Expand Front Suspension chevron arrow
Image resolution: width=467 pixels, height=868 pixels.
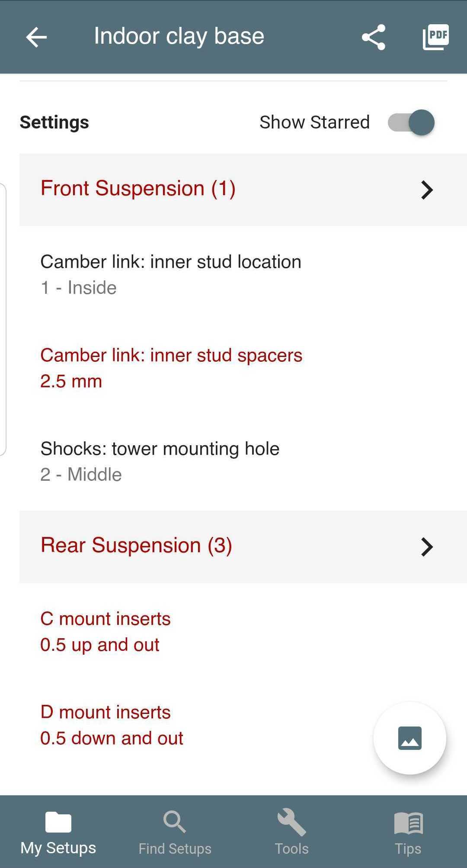coord(427,190)
